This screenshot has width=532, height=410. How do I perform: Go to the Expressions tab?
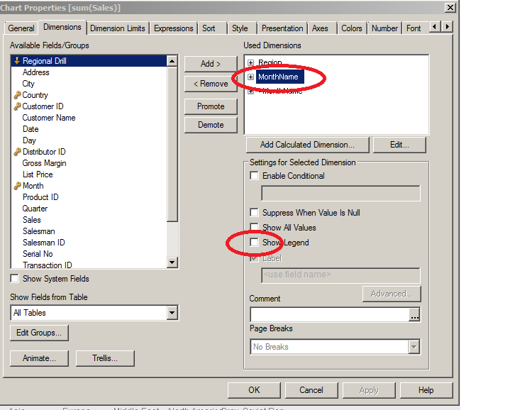173,28
